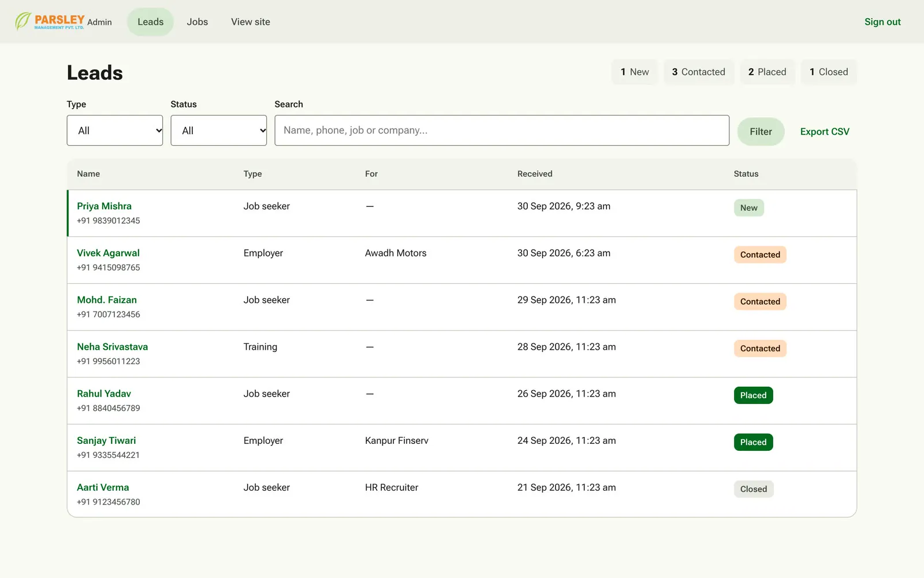Show the 1 Closed leads chip
Image resolution: width=924 pixels, height=578 pixels.
point(829,72)
